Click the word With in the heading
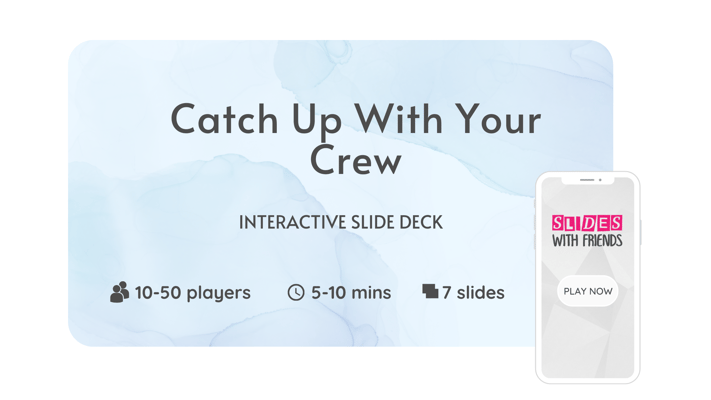711x400 pixels. 398,119
